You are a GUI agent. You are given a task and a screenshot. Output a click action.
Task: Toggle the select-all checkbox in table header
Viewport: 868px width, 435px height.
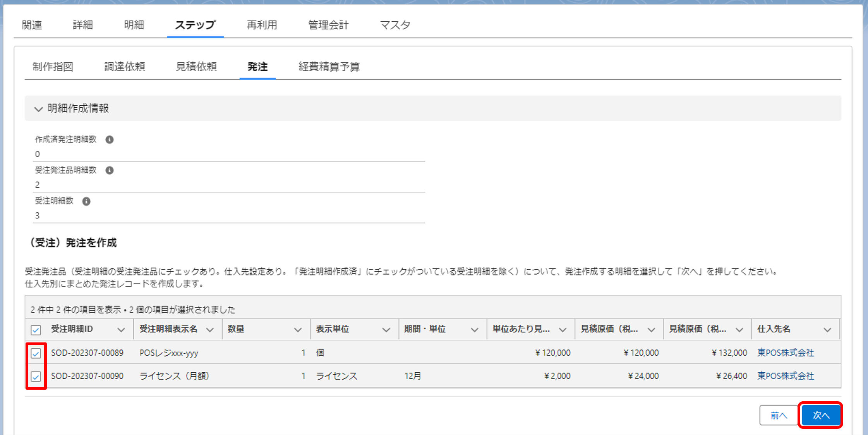click(36, 330)
